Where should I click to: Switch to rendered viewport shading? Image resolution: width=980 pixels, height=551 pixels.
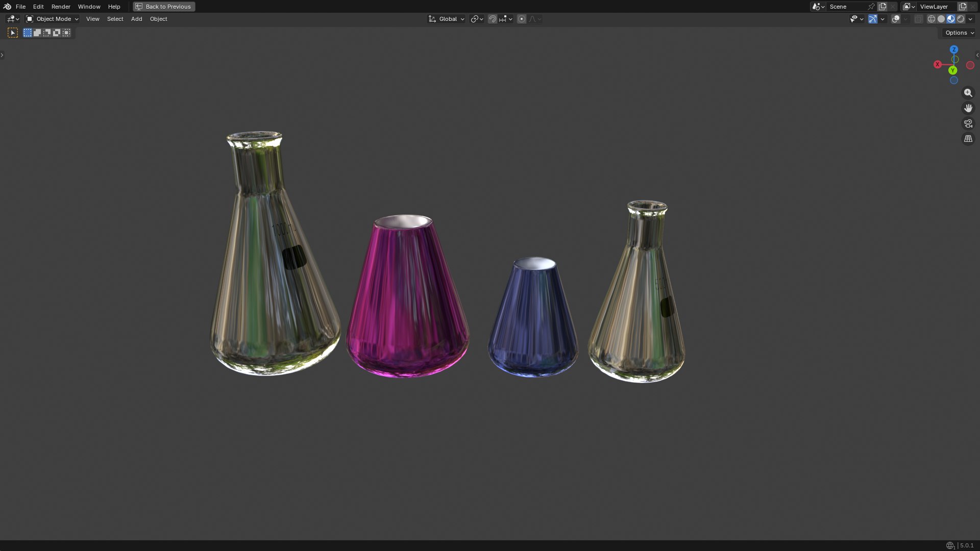[961, 19]
